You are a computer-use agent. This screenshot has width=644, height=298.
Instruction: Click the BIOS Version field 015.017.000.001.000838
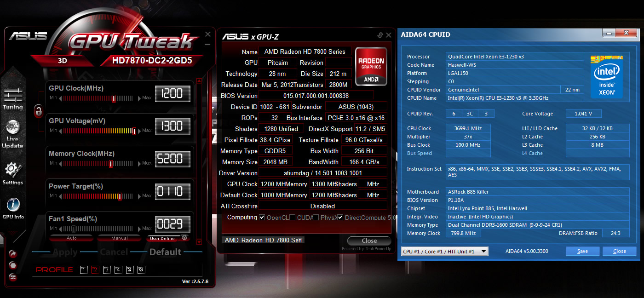coord(316,96)
